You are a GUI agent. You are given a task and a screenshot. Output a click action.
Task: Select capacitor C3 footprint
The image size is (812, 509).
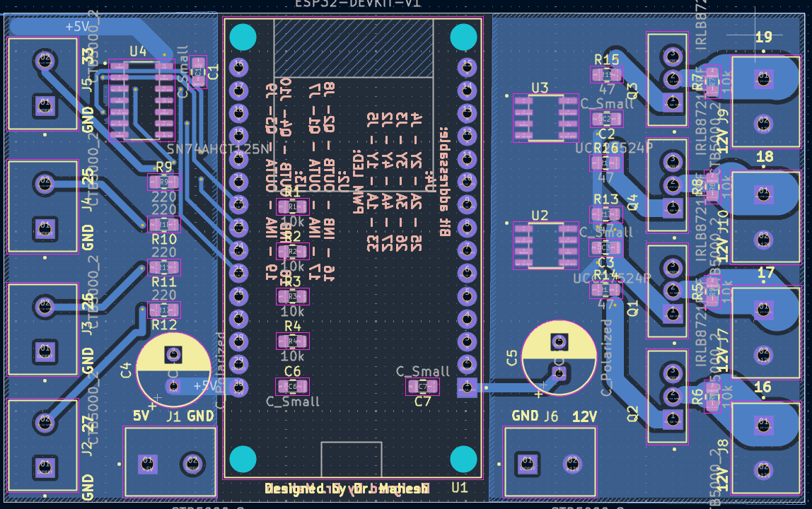pos(606,247)
